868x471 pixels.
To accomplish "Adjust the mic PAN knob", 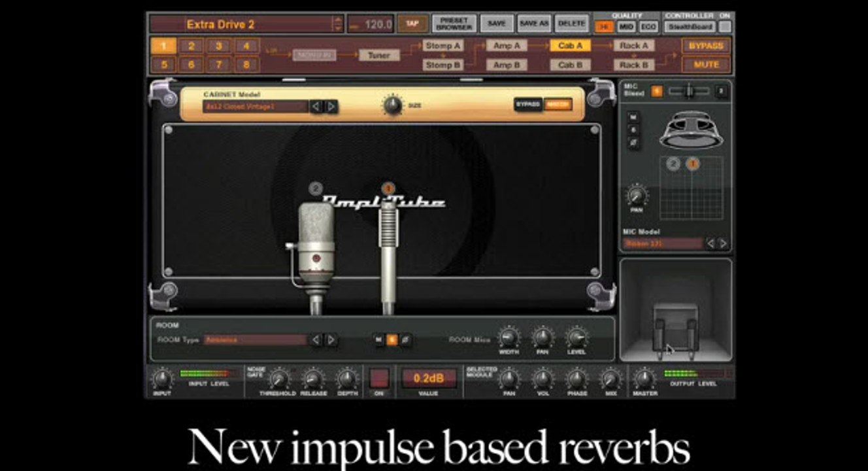I will 636,195.
